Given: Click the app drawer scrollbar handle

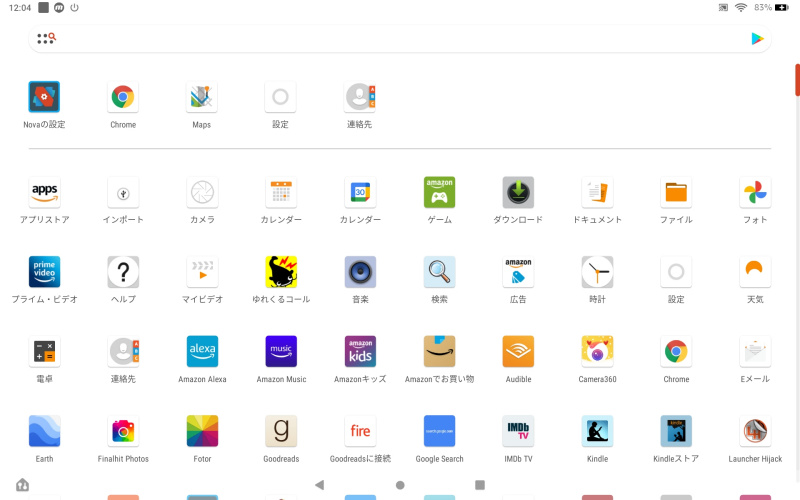Looking at the screenshot, I should (x=797, y=80).
